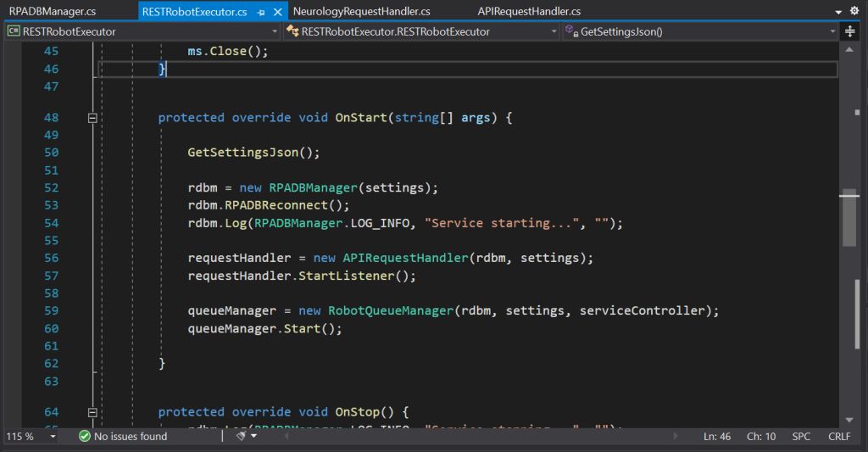Click the split editor window icon

(x=849, y=31)
